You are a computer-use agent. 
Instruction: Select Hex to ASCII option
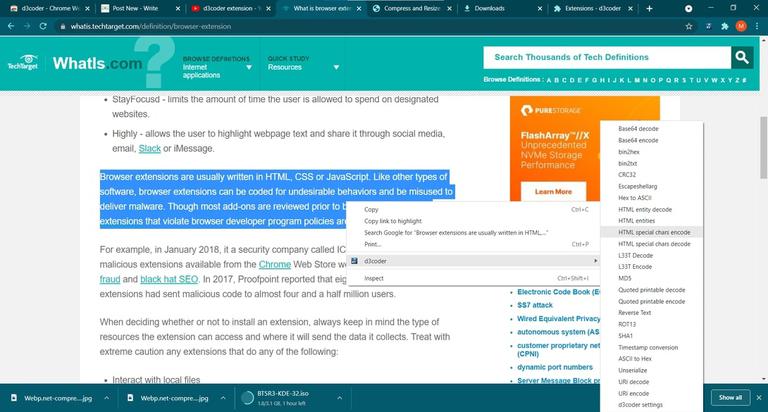pyautogui.click(x=651, y=198)
